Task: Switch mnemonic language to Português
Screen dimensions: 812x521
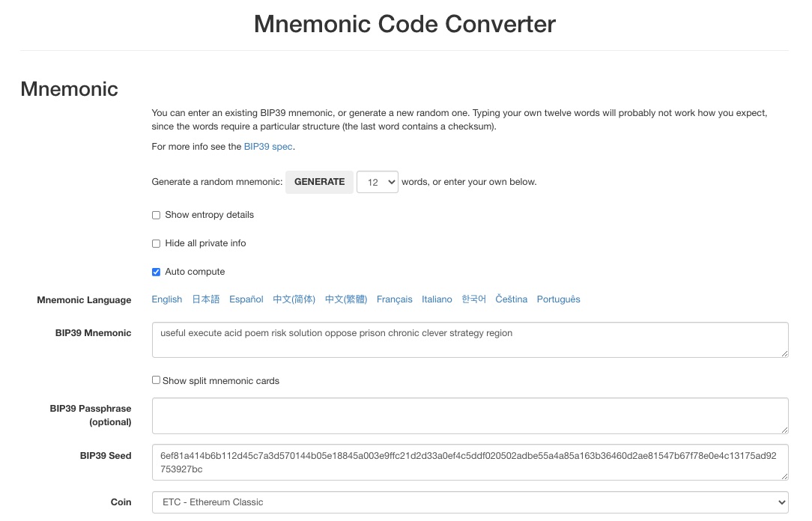Action: coord(558,299)
